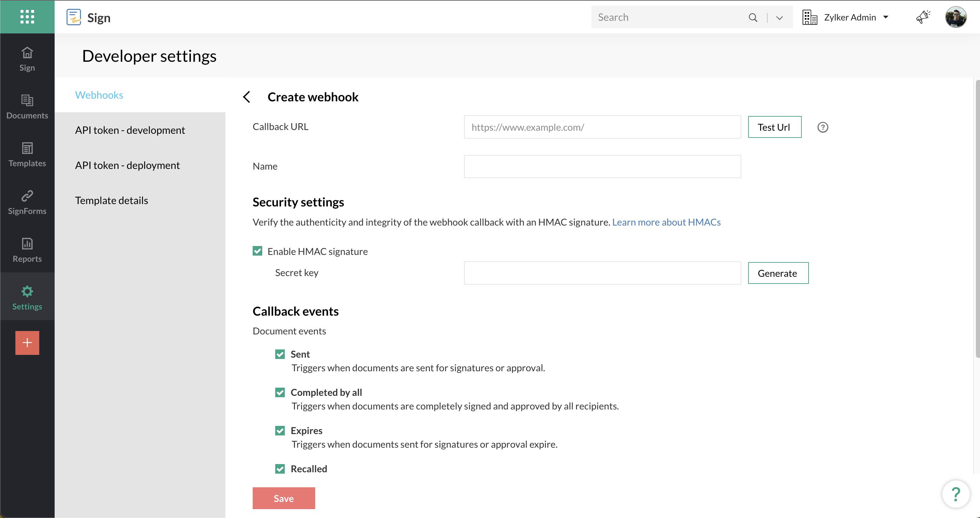The height and width of the screenshot is (518, 980).
Task: Open the Learn more about HMACs link
Action: coord(666,222)
